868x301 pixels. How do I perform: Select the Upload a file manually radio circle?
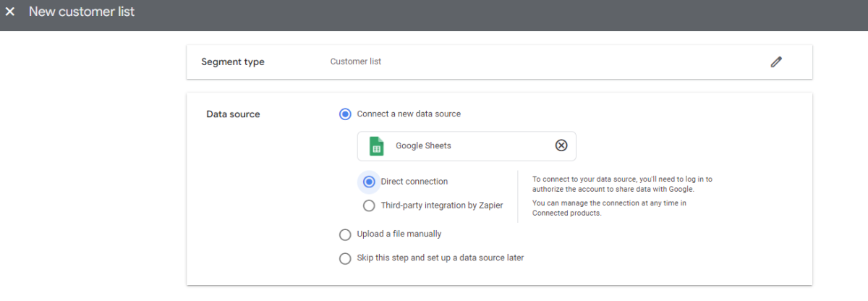(345, 234)
